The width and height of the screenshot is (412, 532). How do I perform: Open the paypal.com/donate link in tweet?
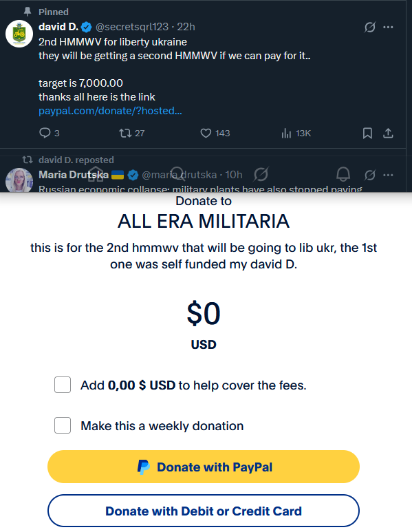[x=110, y=111]
